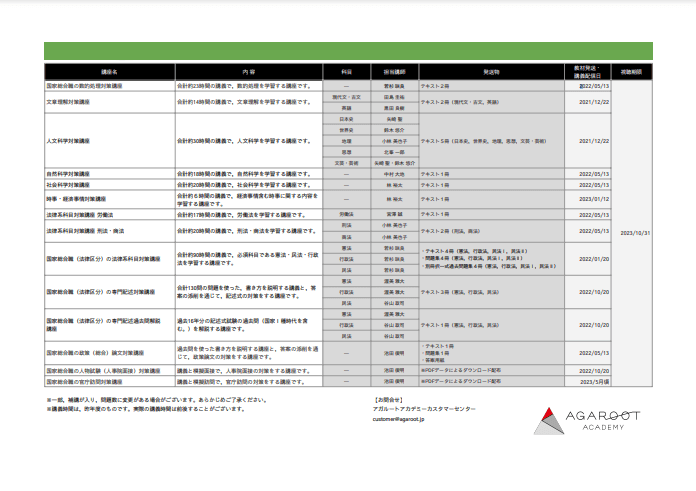Click the 発送物 column header

click(x=490, y=73)
